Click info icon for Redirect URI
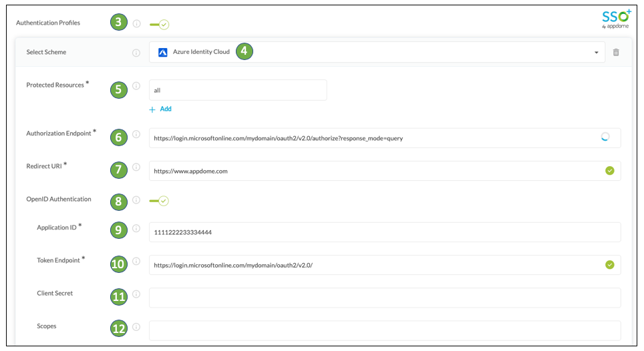 coord(136,167)
